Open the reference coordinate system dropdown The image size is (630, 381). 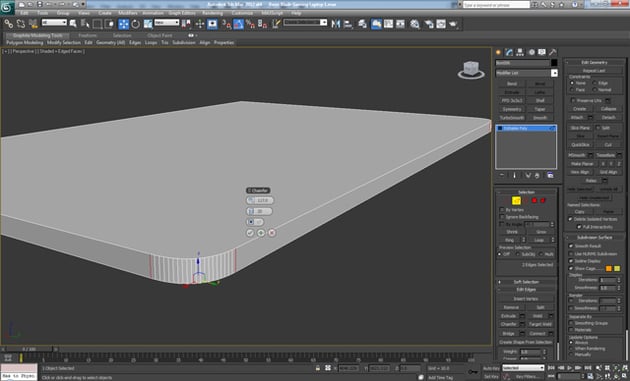click(167, 23)
